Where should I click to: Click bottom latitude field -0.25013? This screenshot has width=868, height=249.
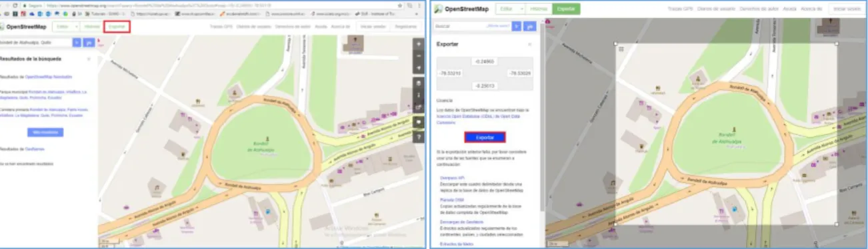484,85
